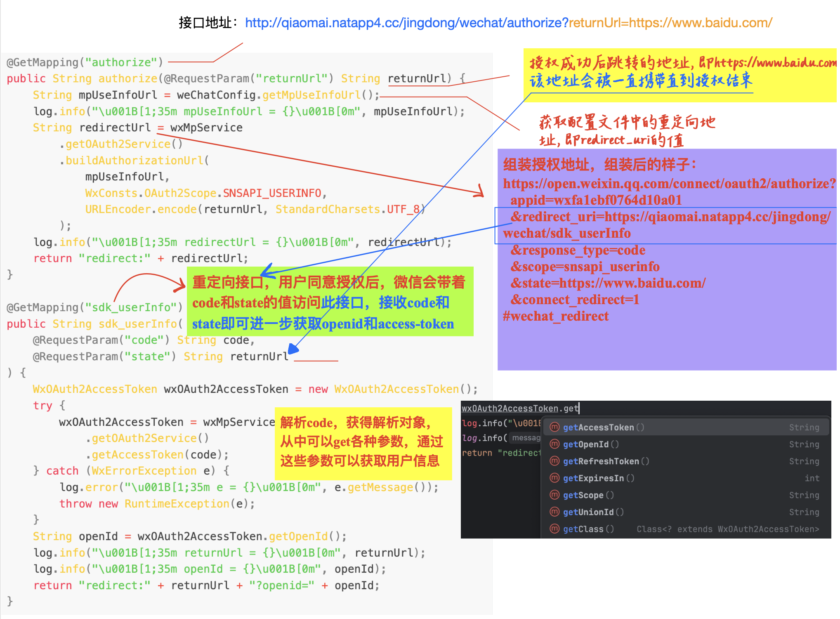
Task: Click the log.error e.getMessage() line
Action: click(x=249, y=487)
